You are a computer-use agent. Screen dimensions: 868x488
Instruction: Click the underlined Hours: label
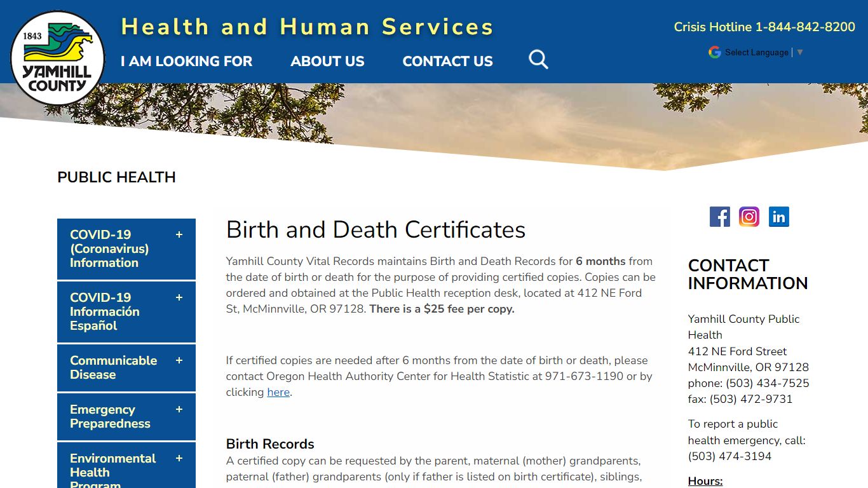[x=705, y=481]
